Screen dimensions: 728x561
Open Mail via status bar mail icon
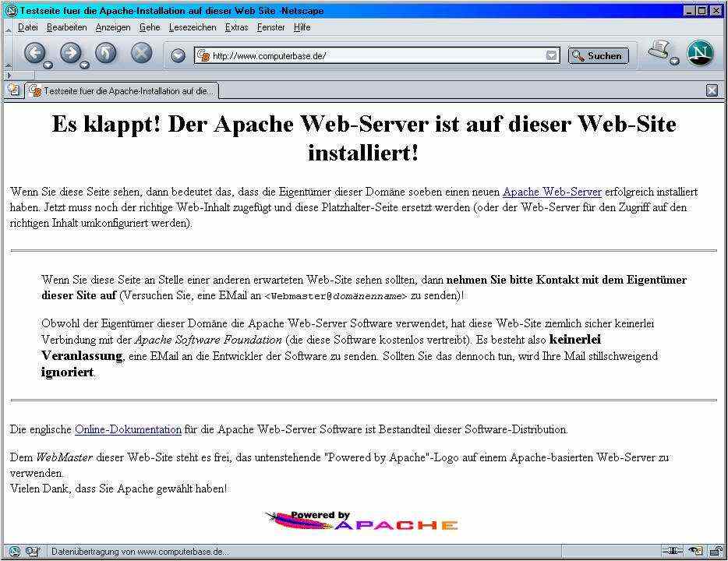[x=33, y=551]
